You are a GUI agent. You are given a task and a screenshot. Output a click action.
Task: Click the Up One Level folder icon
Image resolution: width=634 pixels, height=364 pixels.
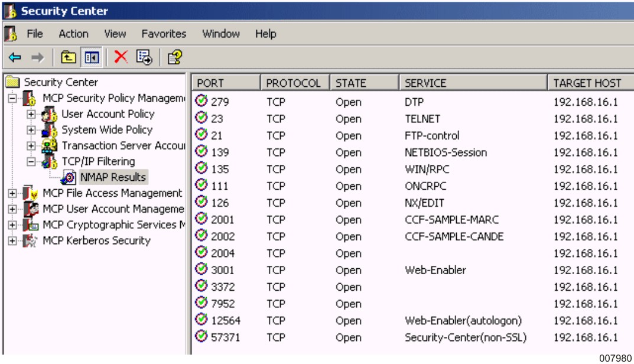[x=69, y=57]
